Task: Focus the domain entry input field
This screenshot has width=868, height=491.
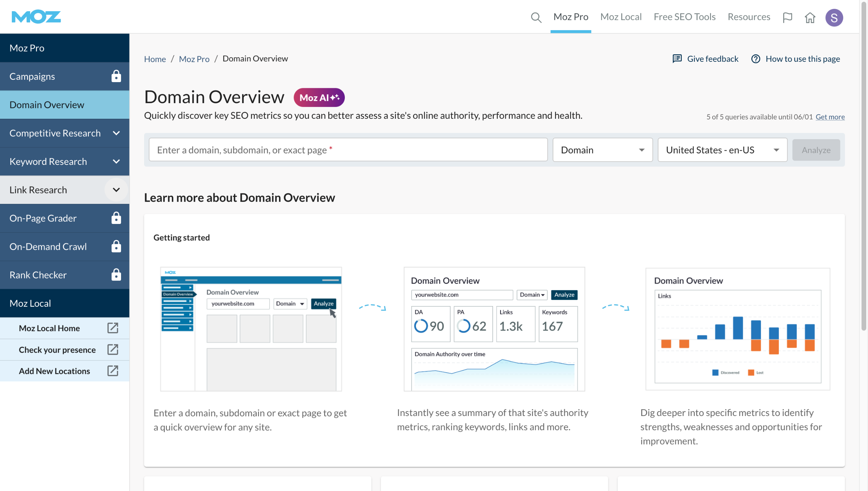Action: click(x=348, y=150)
